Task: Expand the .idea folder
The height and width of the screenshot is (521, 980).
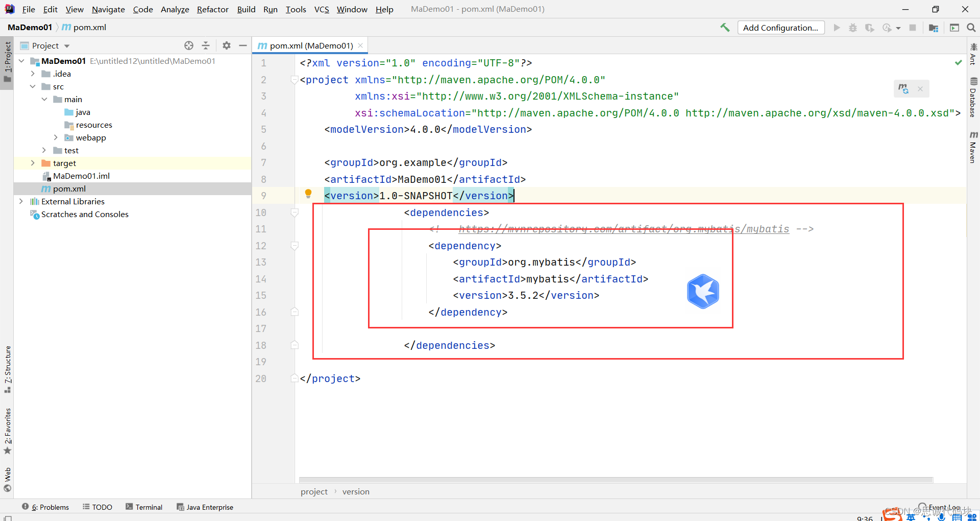Action: tap(33, 74)
